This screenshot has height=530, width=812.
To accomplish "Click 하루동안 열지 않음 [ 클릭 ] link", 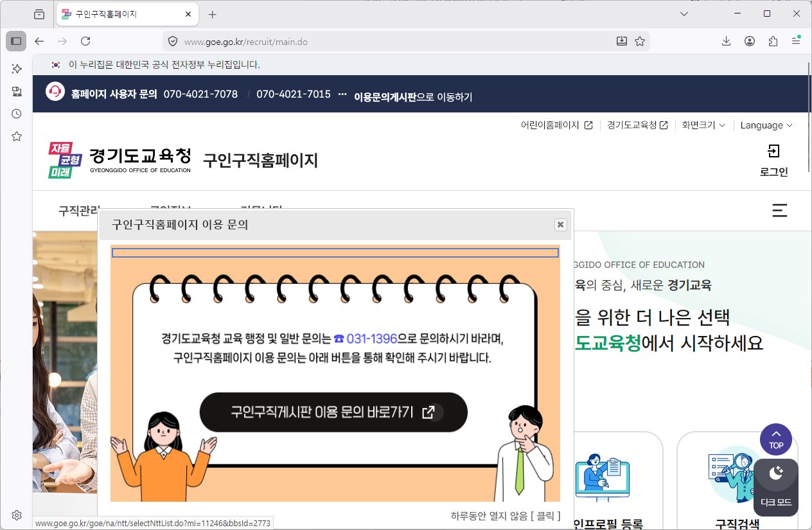I will click(x=506, y=516).
